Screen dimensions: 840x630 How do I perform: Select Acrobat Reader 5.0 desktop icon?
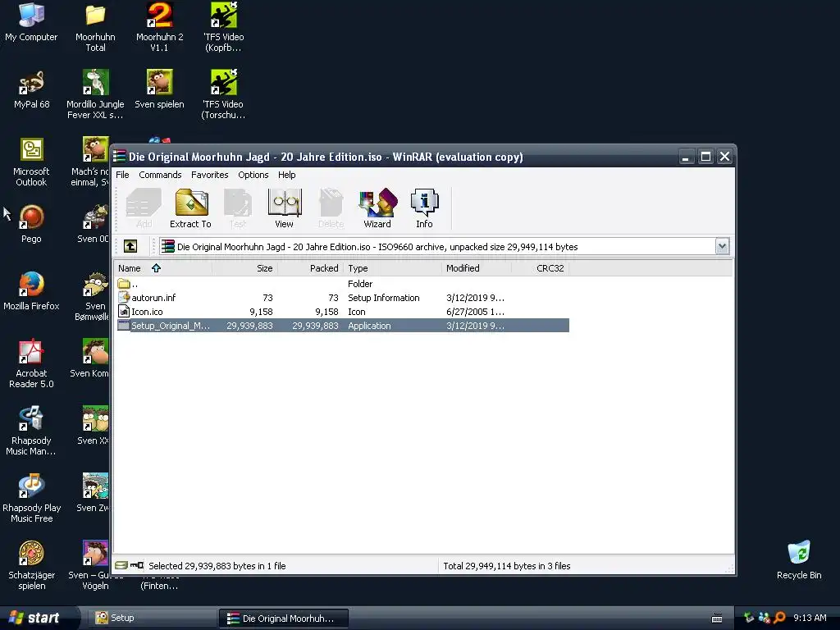pyautogui.click(x=31, y=363)
